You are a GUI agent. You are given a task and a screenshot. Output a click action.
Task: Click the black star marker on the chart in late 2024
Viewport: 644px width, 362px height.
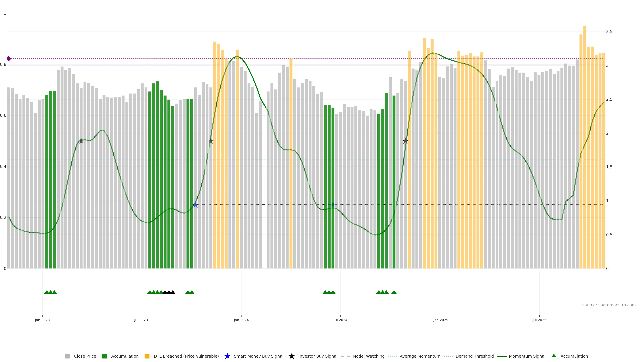(x=405, y=141)
